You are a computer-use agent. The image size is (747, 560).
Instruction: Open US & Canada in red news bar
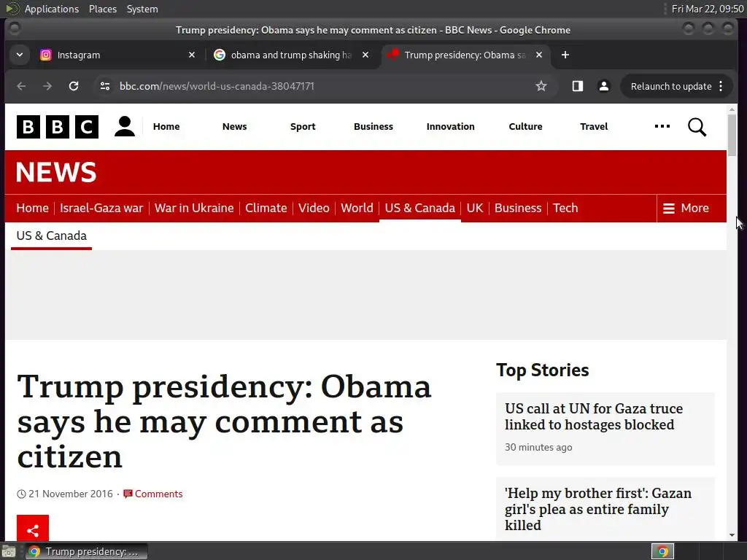(x=419, y=208)
